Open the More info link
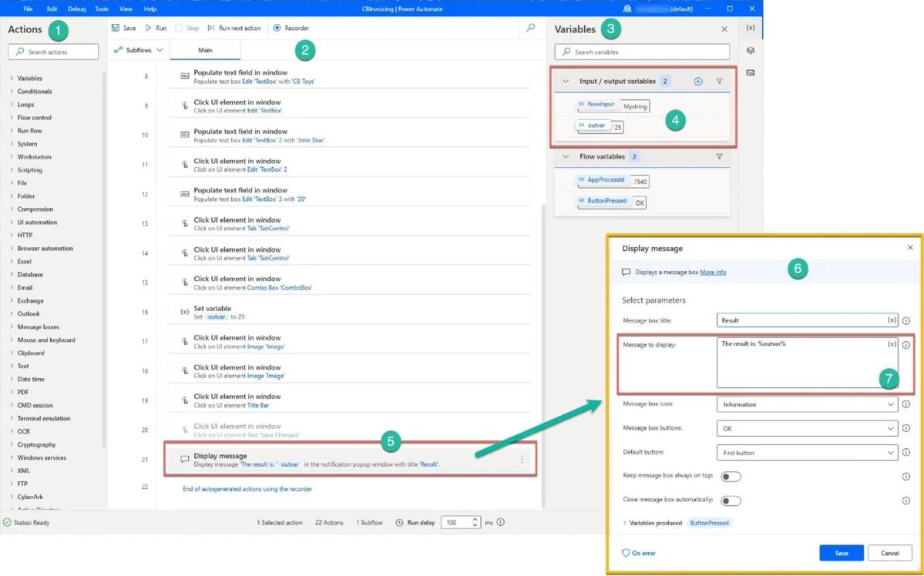924x576 pixels. 713,272
